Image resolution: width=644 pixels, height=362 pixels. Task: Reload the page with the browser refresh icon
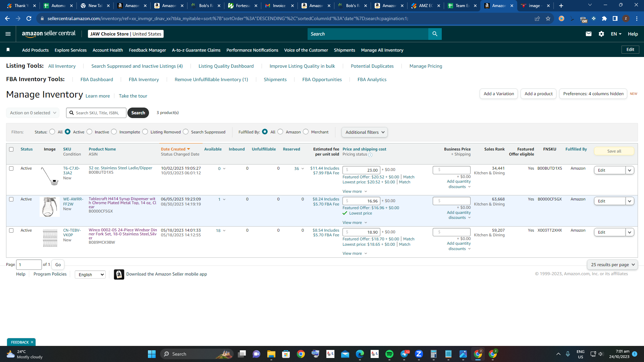(x=29, y=18)
